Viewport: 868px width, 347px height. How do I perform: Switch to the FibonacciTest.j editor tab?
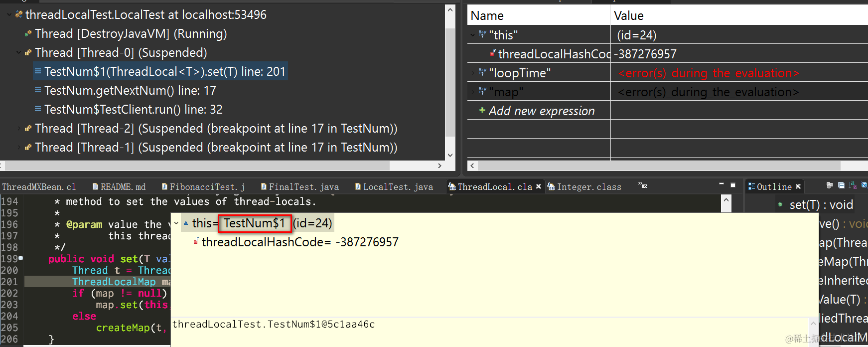(x=203, y=187)
